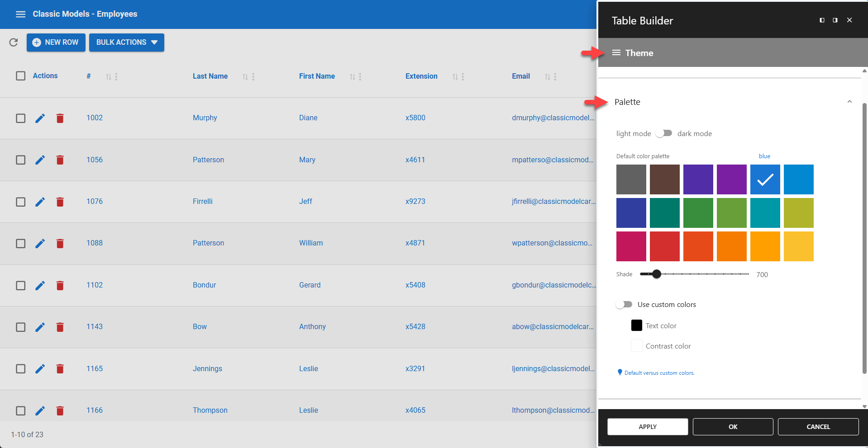Enable Use custom colors

(624, 304)
